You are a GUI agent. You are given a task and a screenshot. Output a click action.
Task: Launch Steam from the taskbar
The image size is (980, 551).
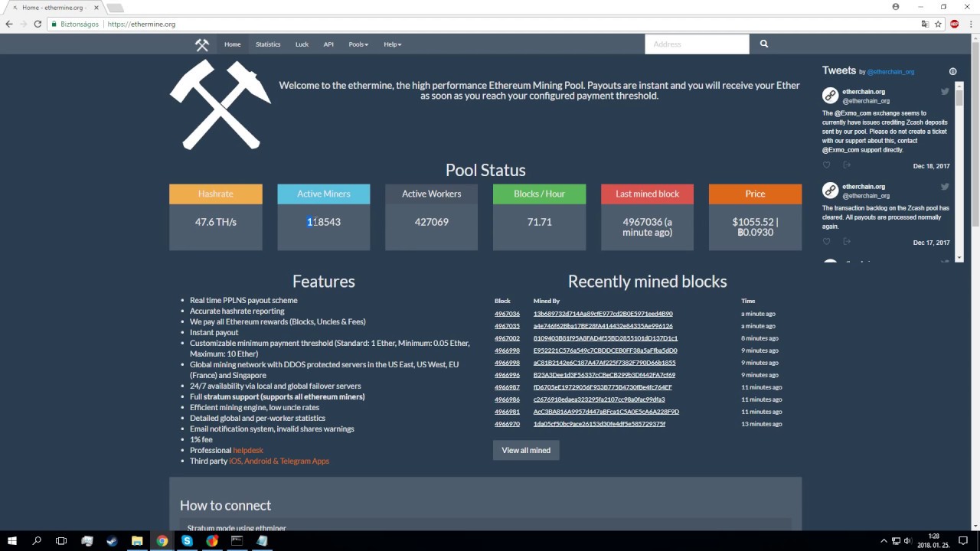[112, 540]
